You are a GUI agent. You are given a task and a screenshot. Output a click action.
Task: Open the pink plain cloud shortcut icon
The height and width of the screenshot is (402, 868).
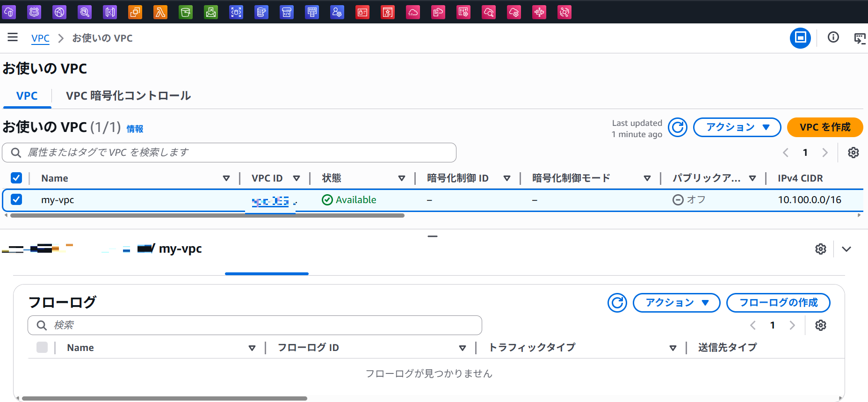[413, 12]
